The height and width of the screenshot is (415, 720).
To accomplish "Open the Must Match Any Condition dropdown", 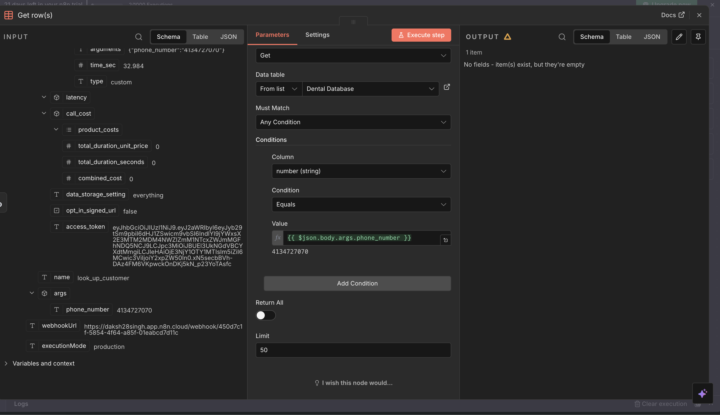I will (x=353, y=122).
